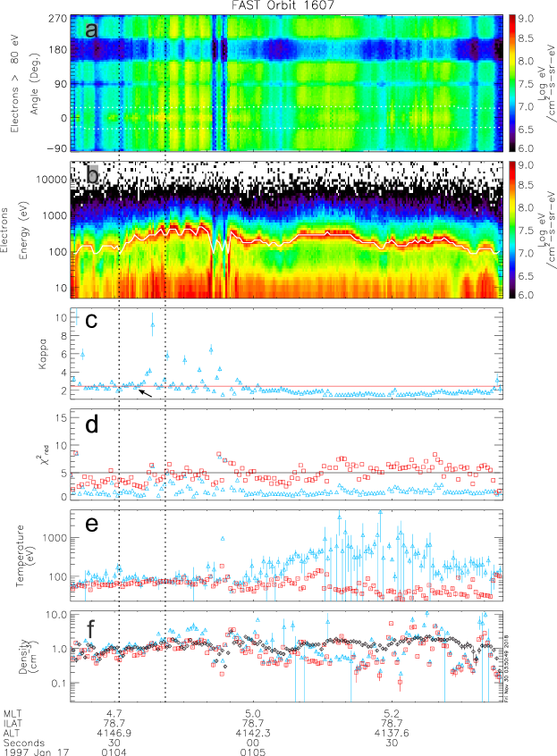
Task: Click the "1997 Jan 17" date label
Action: click(x=37, y=752)
